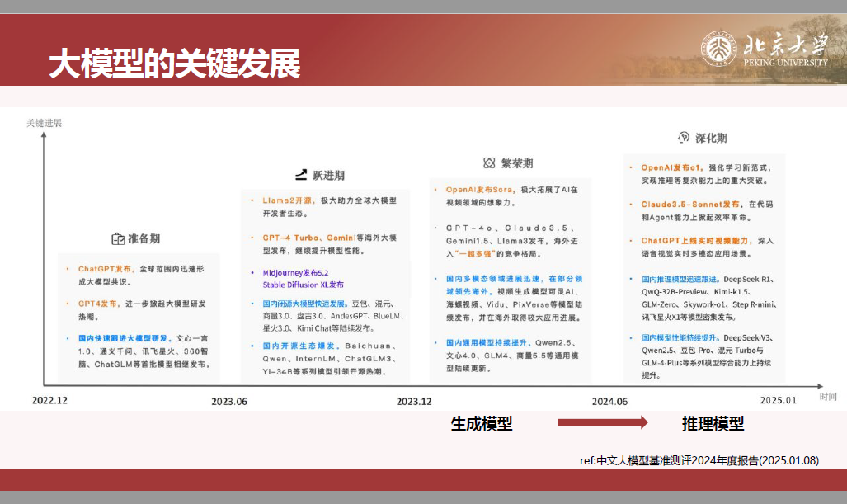Screen dimensions: 847x504
Task: Click the blue text 国内通用模型持续提升
Action: point(487,342)
